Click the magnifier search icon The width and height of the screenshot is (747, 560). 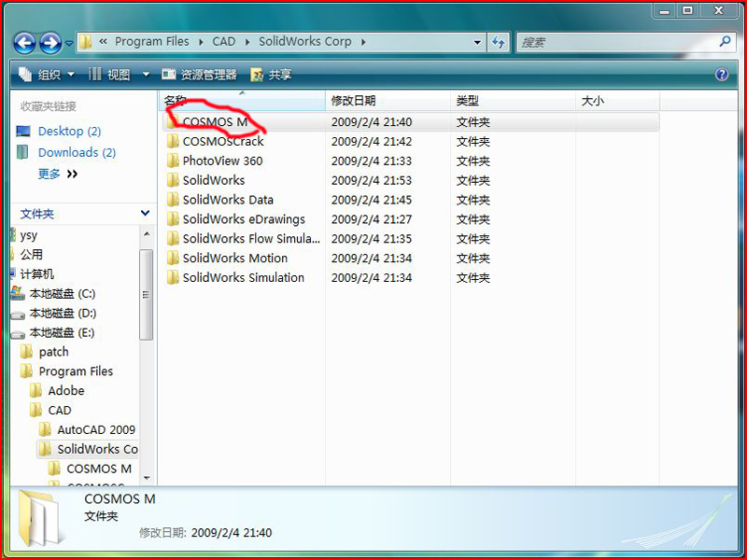coord(725,42)
